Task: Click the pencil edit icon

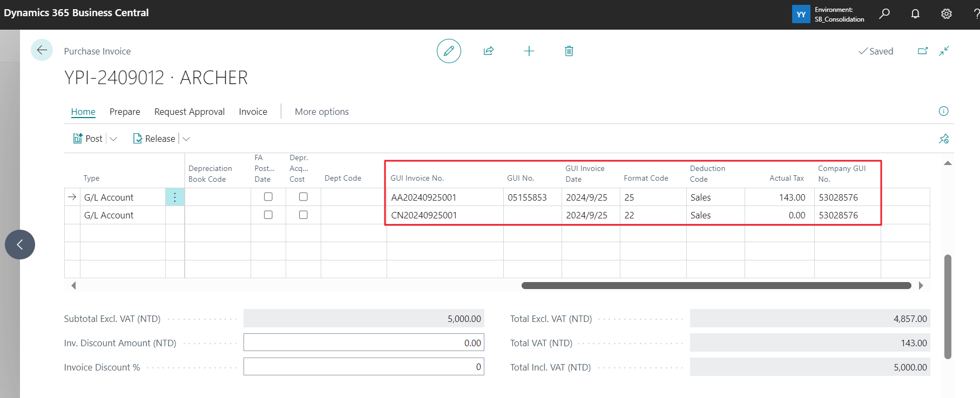Action: click(449, 51)
